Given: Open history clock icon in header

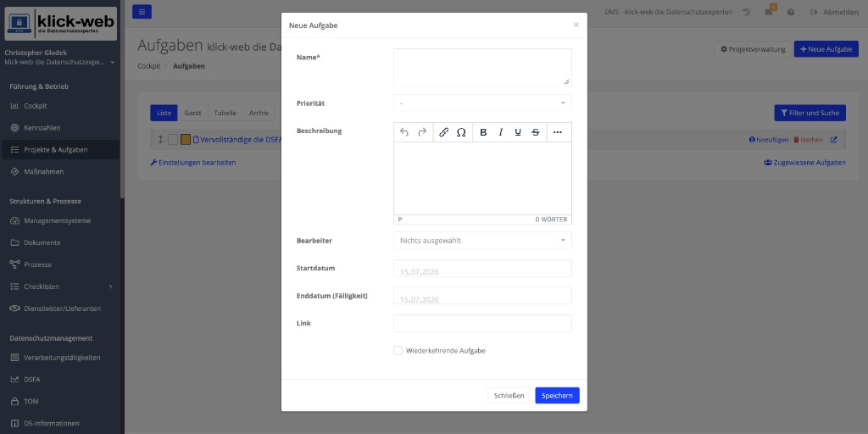Looking at the screenshot, I should coord(747,12).
